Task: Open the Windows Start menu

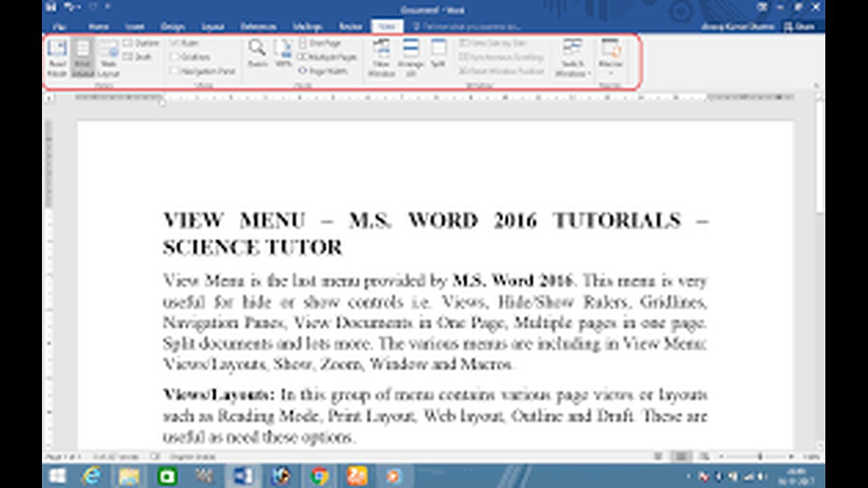Action: (57, 476)
